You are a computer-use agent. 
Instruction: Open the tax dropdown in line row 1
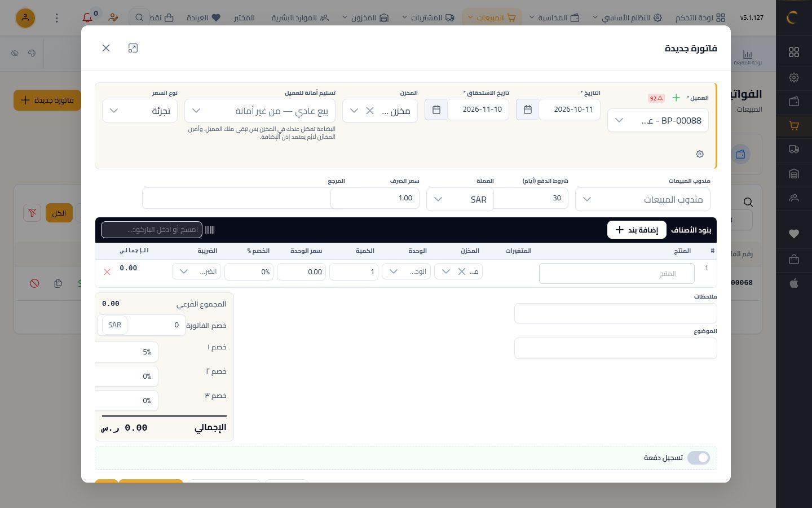[196, 271]
